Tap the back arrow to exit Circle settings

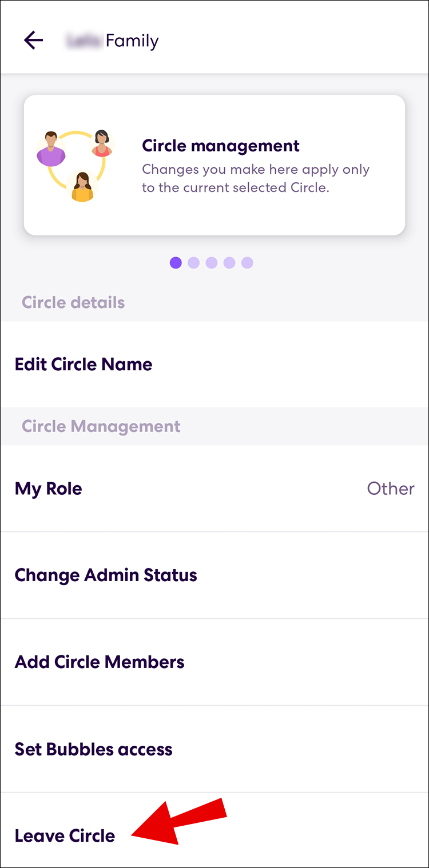(33, 39)
